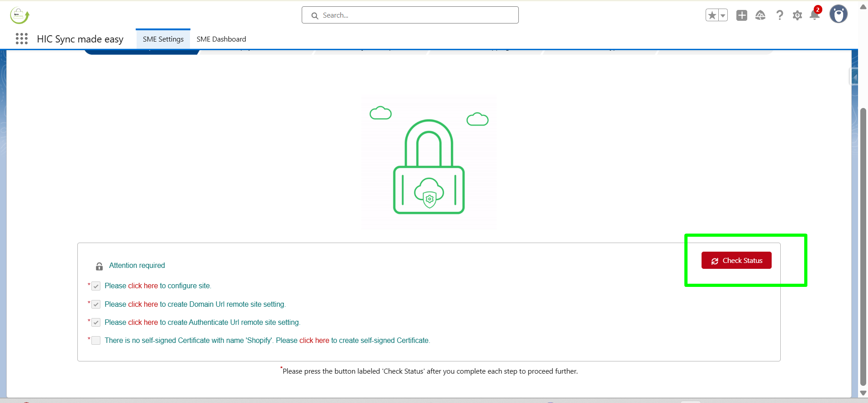Select the SME Settings tab
Viewport: 868px width, 403px height.
[x=163, y=39]
